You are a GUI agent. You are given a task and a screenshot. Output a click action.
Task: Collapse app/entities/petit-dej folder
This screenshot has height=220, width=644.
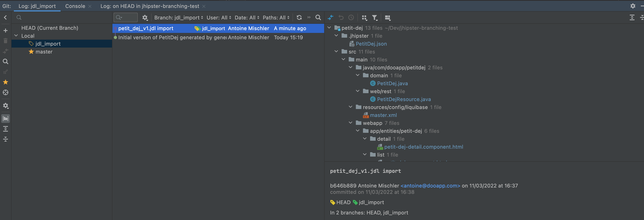tap(358, 131)
